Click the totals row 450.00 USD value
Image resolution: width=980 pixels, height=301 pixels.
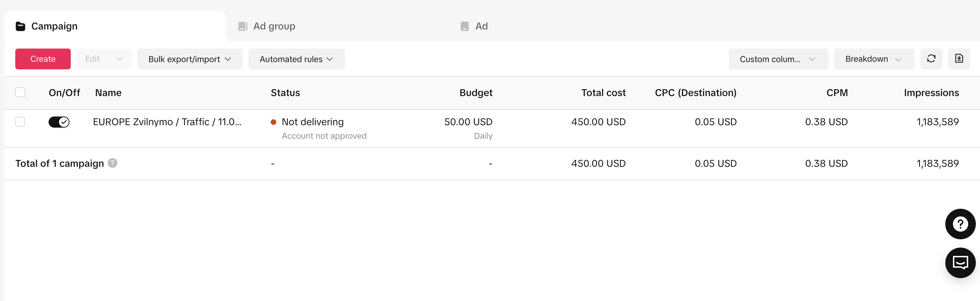tap(598, 163)
